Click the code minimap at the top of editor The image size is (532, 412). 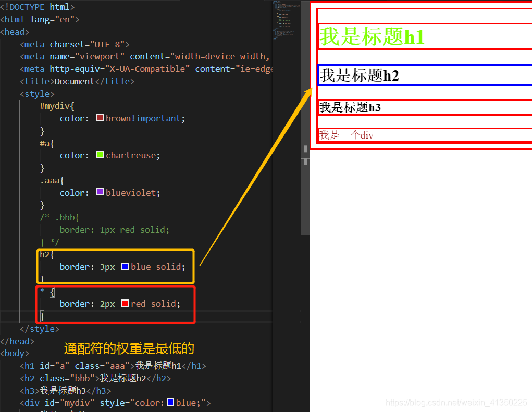(x=286, y=20)
